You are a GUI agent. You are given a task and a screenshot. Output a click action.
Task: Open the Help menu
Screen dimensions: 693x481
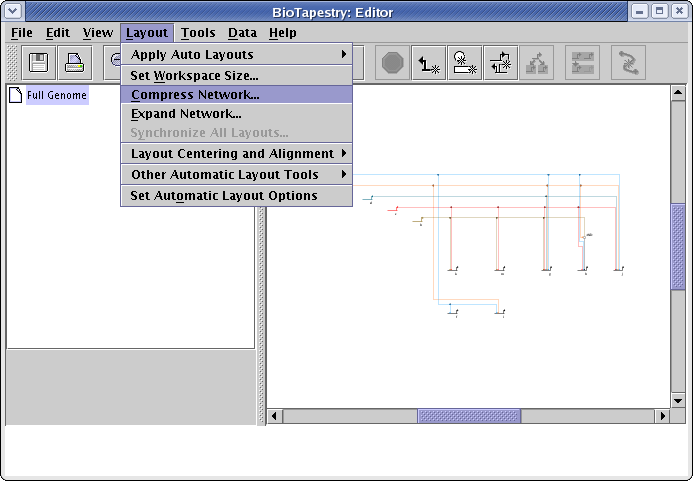(282, 33)
